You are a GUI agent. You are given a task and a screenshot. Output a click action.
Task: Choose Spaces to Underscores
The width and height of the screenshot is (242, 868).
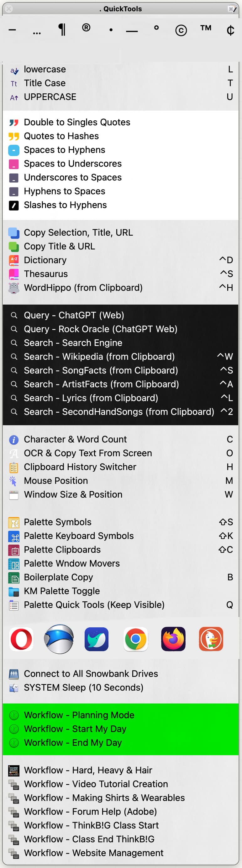(72, 164)
